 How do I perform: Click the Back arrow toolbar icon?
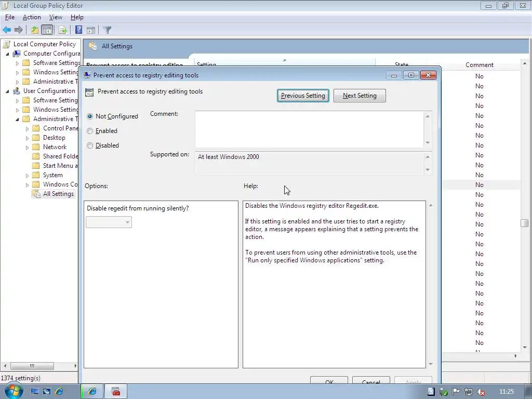point(7,30)
